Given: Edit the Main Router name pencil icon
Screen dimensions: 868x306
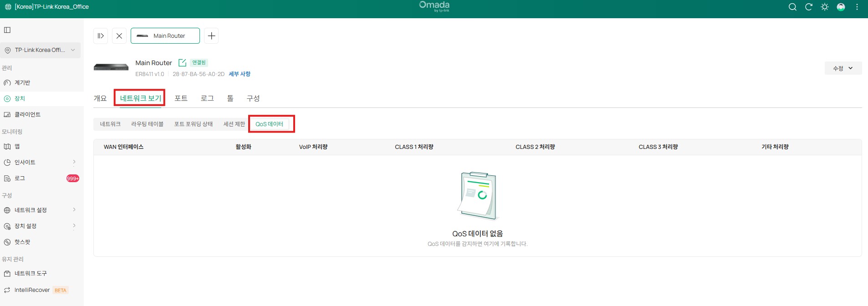Looking at the screenshot, I should (x=182, y=63).
